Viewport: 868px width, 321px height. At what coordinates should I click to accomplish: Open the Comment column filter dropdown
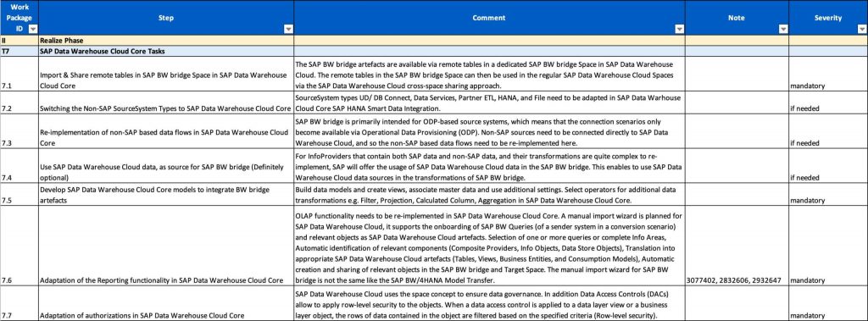(x=679, y=29)
